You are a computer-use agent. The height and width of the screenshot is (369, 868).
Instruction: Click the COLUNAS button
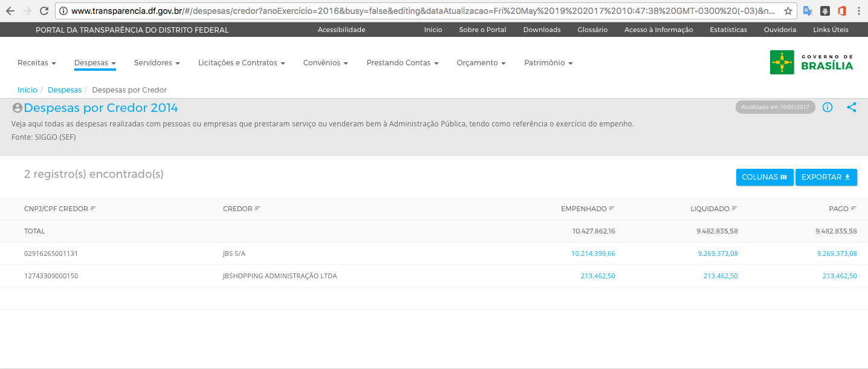(x=764, y=177)
